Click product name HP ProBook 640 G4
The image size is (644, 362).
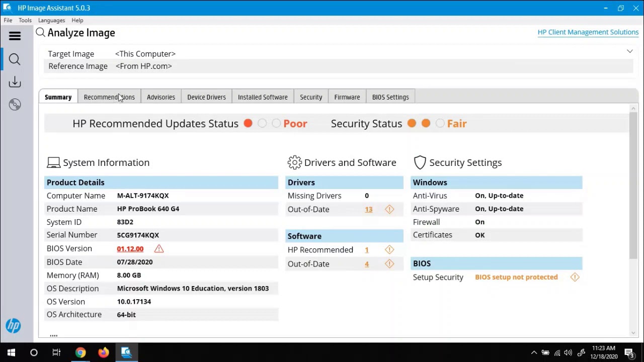tap(148, 209)
